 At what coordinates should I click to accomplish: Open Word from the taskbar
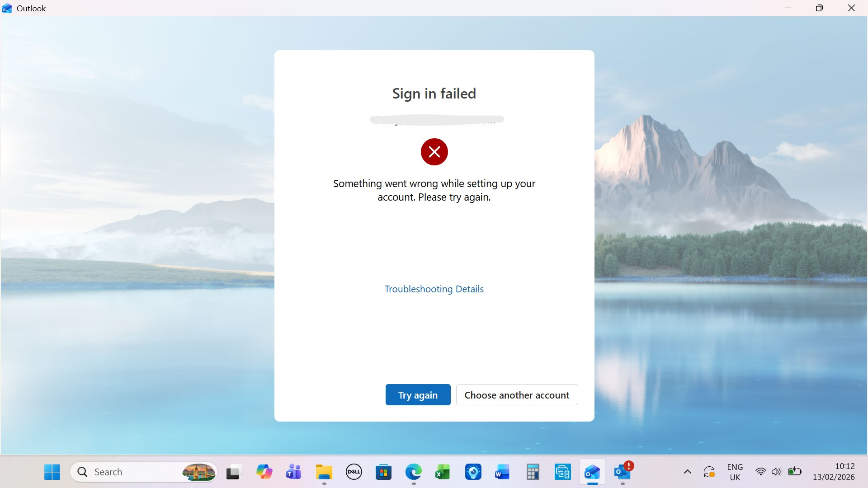coord(502,472)
